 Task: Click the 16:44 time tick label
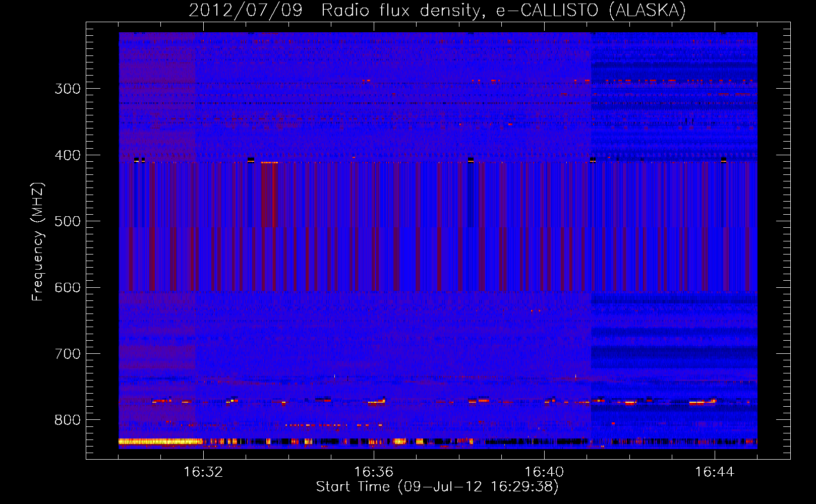(x=715, y=472)
